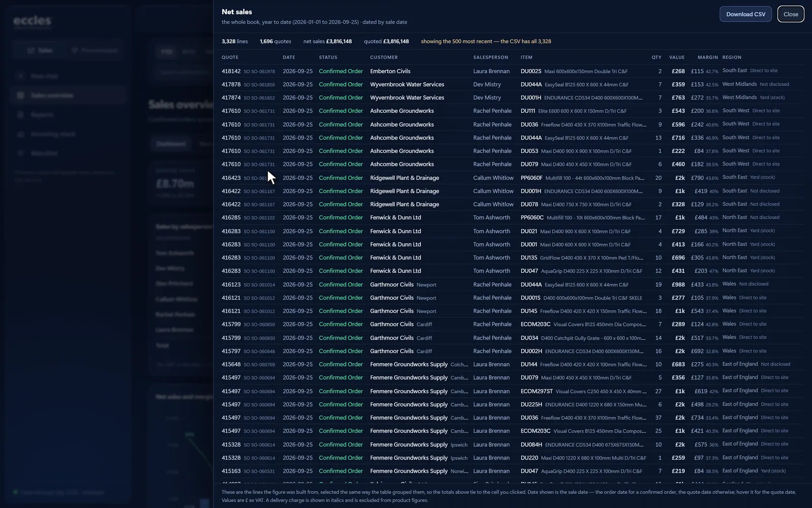Click the CUSTOMER column header

click(384, 57)
